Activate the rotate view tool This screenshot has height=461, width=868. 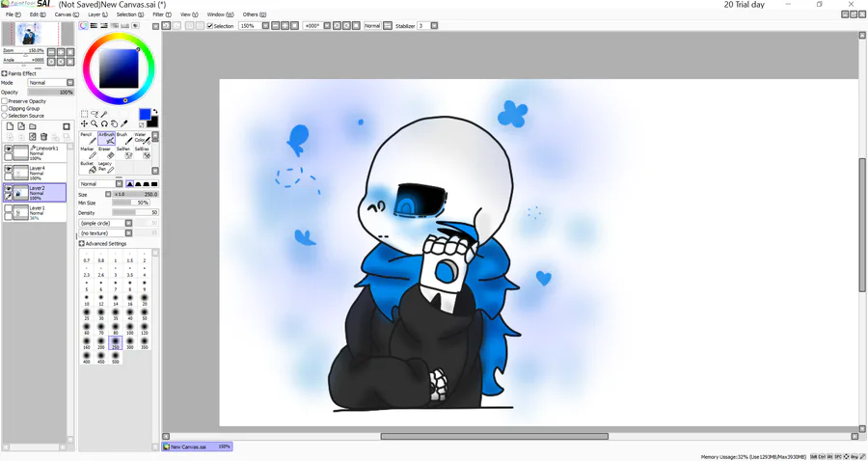pyautogui.click(x=104, y=124)
